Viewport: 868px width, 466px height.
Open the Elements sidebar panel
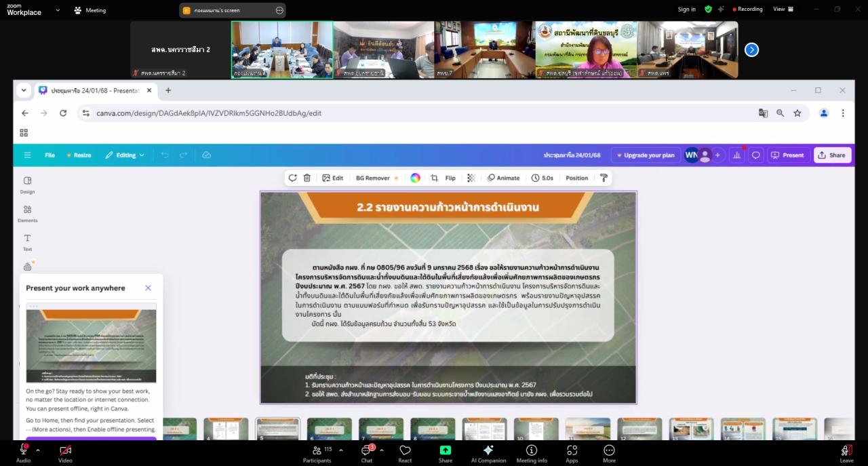point(27,214)
